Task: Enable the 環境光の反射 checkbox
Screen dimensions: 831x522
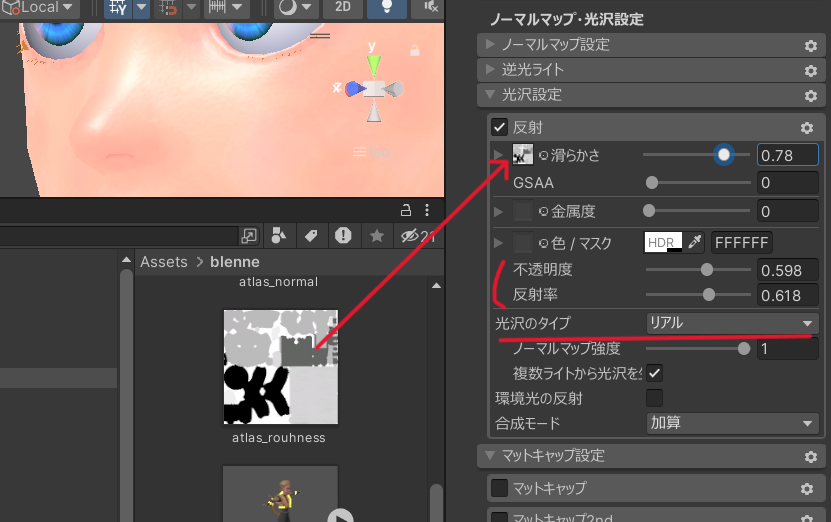Action: point(654,398)
